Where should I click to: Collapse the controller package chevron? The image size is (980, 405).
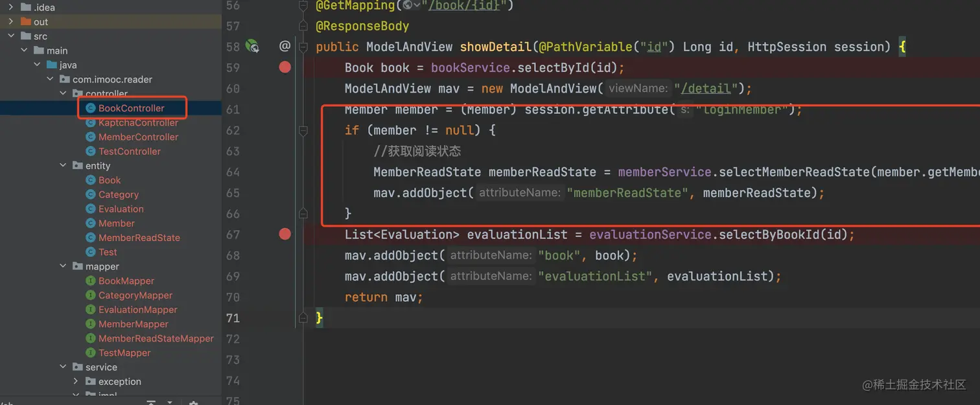click(63, 93)
